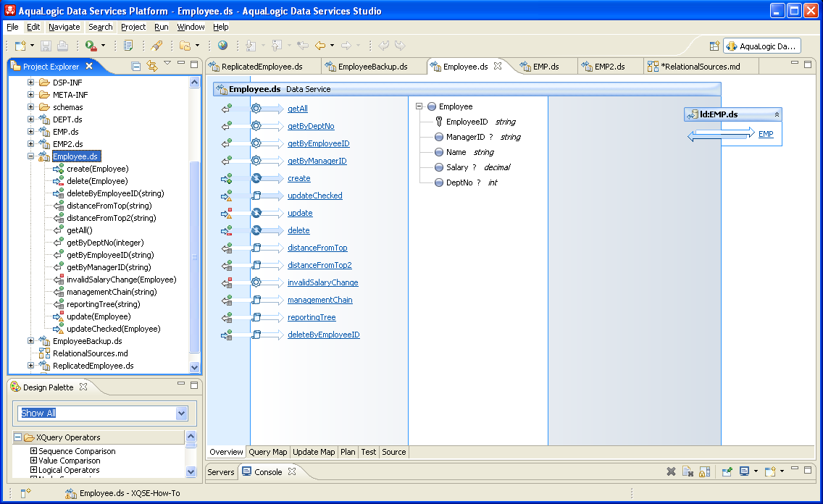This screenshot has width=823, height=504.
Task: Click the AquaLogic Da... perspective button
Action: pyautogui.click(x=761, y=46)
